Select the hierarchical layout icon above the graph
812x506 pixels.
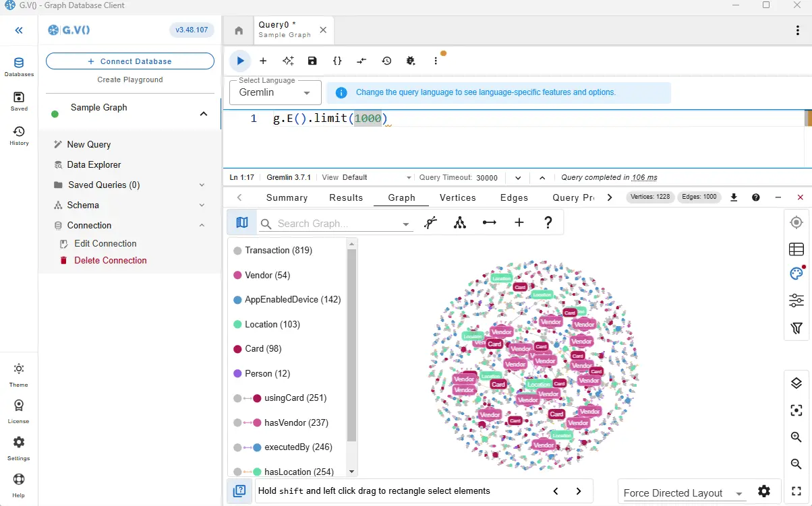(459, 222)
